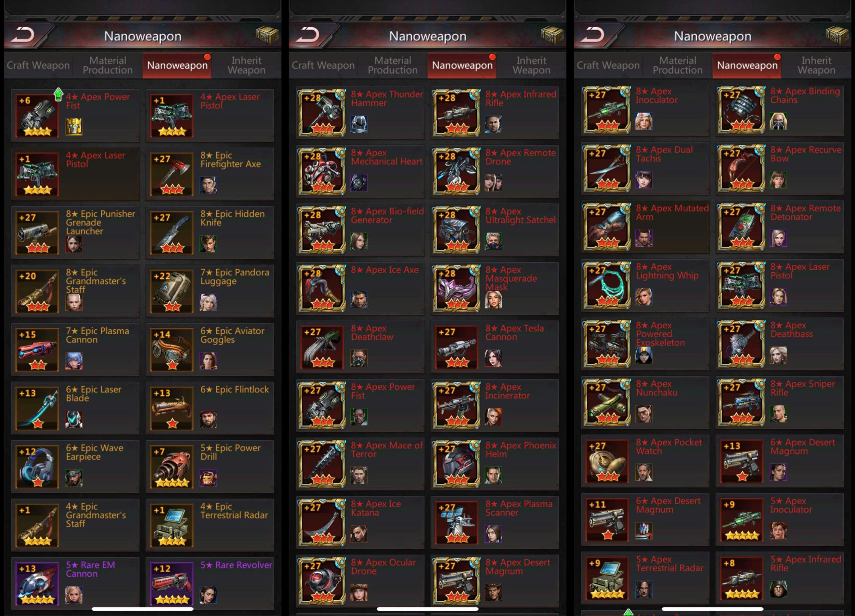
Task: Select the 6★ Epic Wave Earpiece thumbnail
Action: point(37,467)
